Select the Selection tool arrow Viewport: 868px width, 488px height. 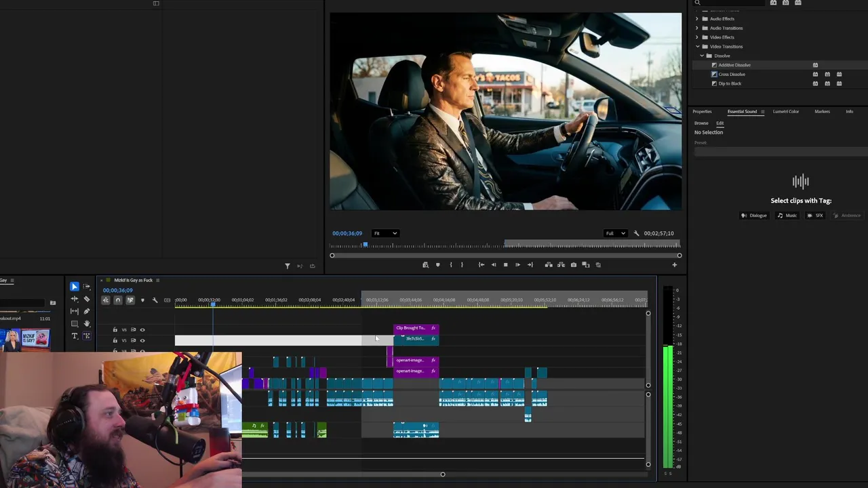point(75,287)
